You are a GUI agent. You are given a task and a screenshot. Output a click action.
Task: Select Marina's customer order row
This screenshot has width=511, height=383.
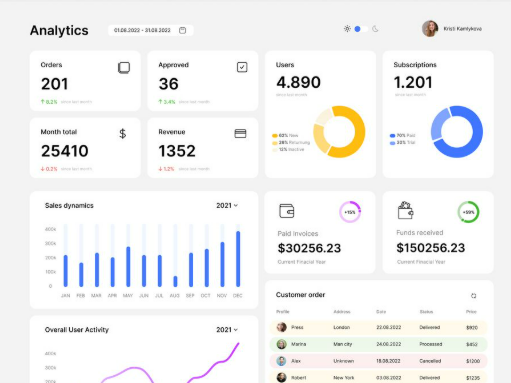click(x=378, y=344)
